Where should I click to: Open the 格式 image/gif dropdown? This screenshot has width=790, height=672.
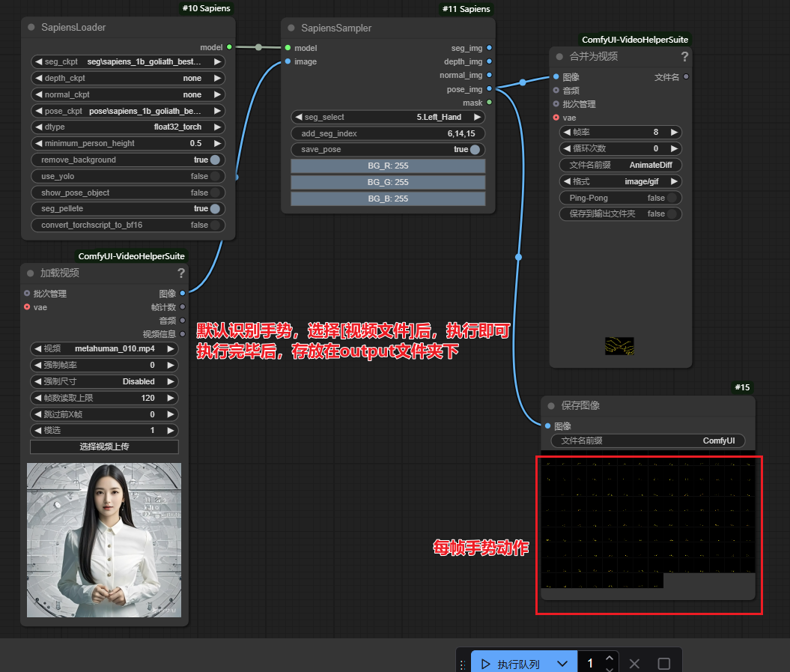pos(621,181)
